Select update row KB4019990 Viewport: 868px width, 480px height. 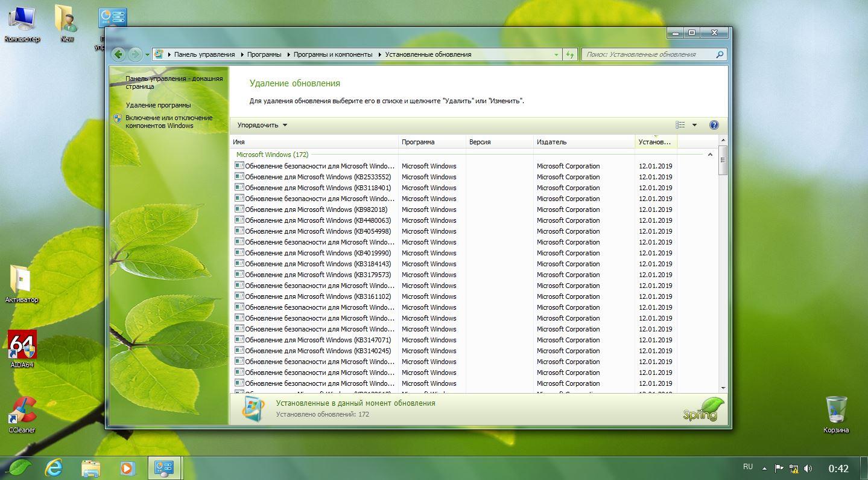(454, 253)
